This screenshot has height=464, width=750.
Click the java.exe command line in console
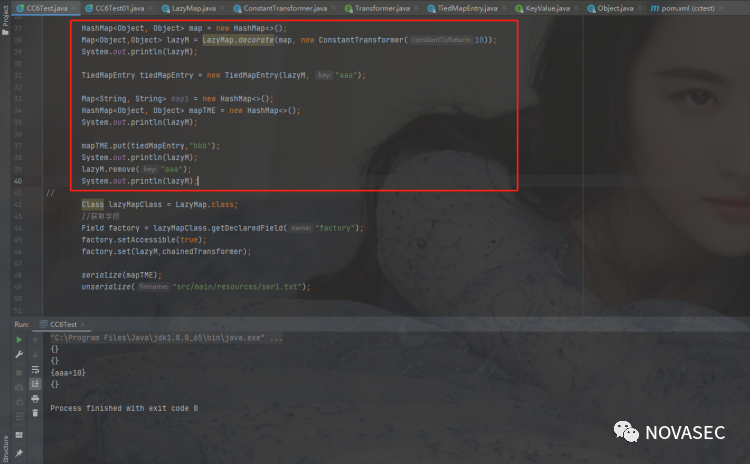(166, 338)
